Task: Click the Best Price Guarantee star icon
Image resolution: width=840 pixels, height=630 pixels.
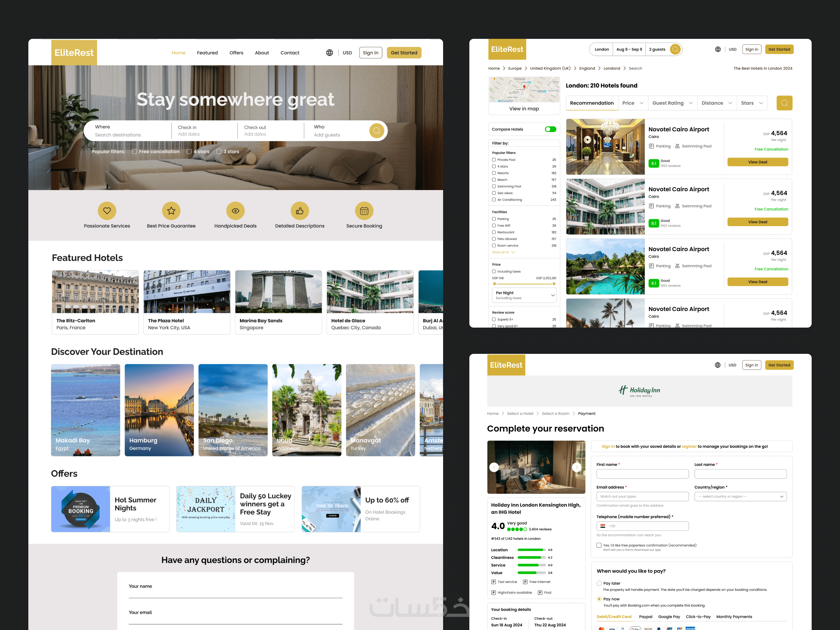Action: (x=171, y=211)
